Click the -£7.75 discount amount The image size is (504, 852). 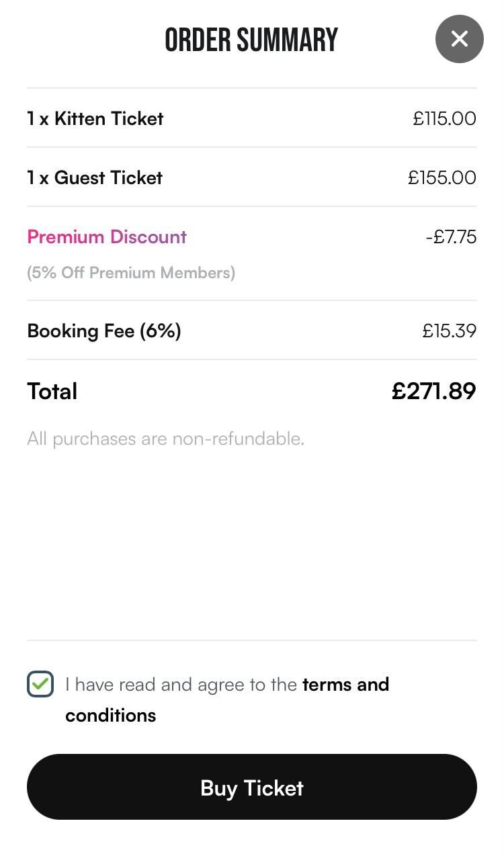450,237
